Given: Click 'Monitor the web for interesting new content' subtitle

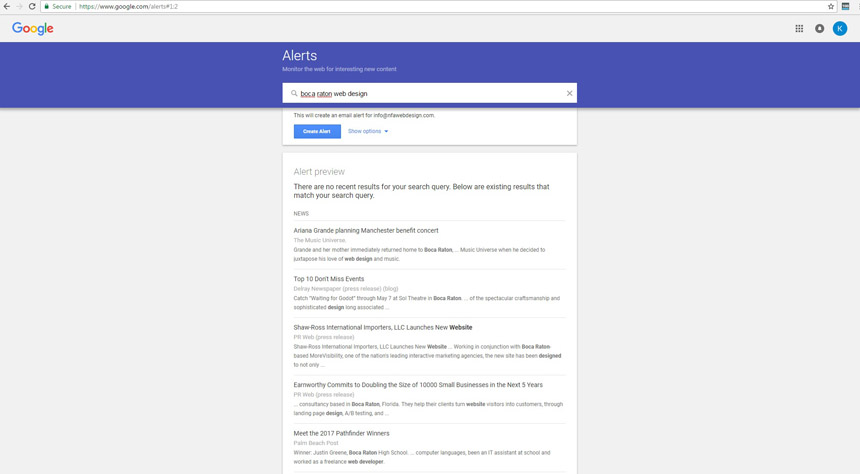Looking at the screenshot, I should click(x=339, y=69).
